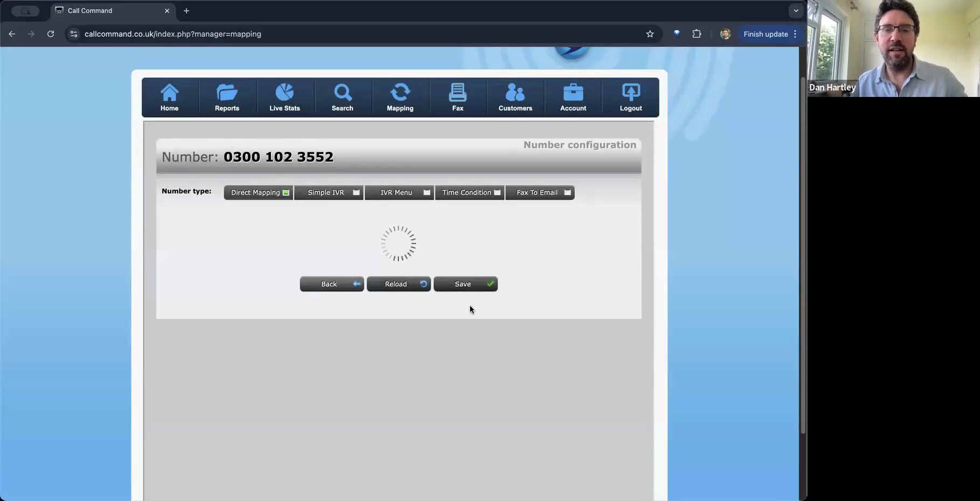This screenshot has width=980, height=501.
Task: Select IVR Menu number type
Action: (399, 193)
